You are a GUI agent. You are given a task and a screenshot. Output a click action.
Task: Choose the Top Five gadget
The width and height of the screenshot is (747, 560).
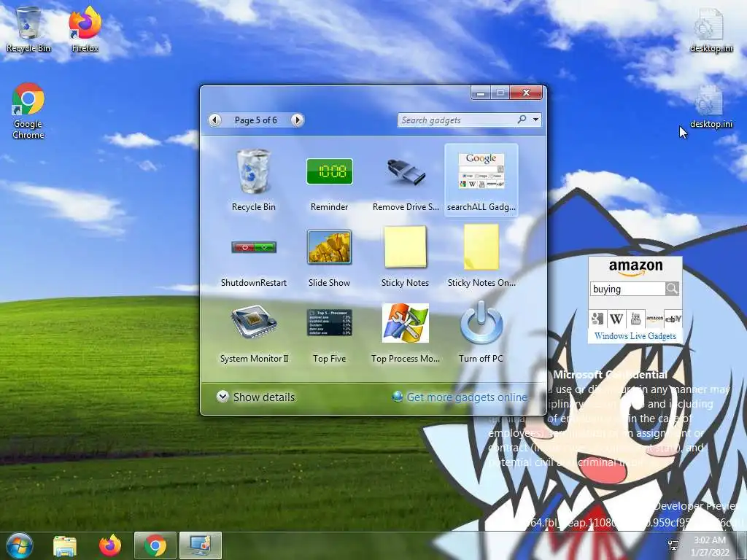(329, 332)
